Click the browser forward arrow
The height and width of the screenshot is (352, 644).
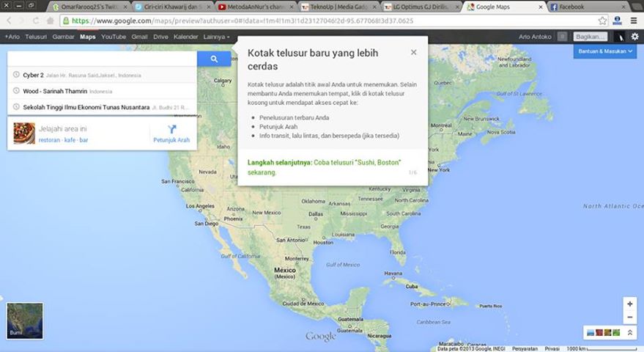(22, 21)
